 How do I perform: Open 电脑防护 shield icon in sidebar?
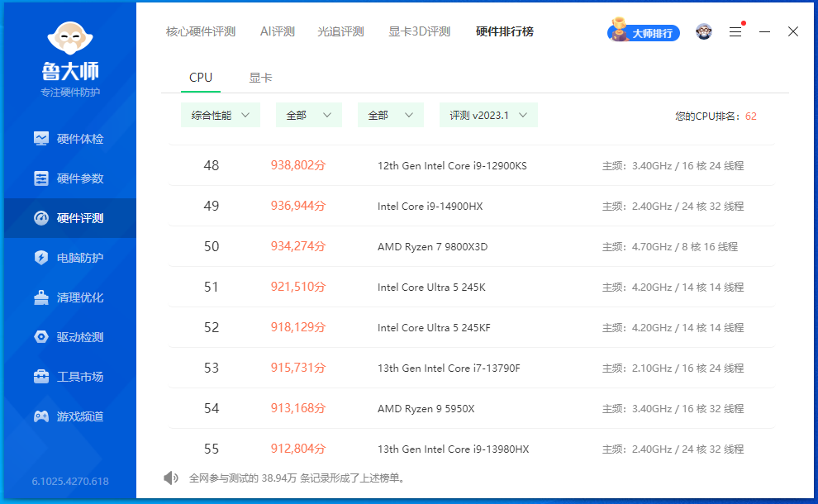pos(41,257)
